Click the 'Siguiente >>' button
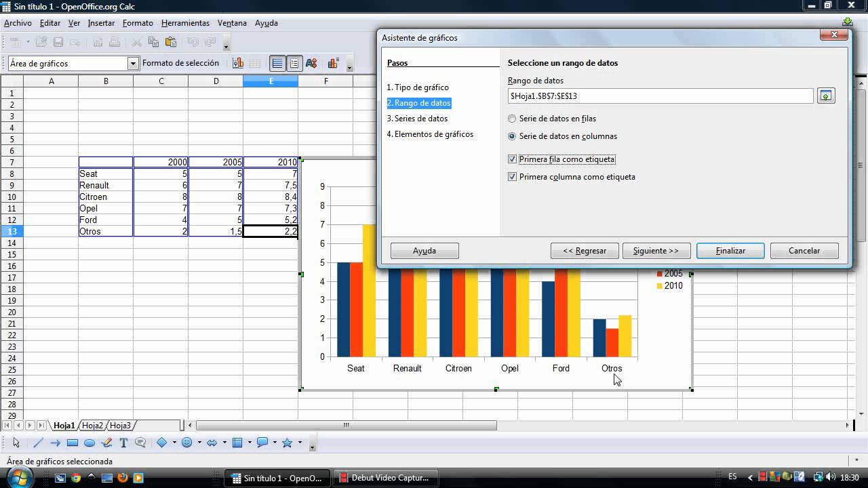This screenshot has width=868, height=488. [x=656, y=251]
